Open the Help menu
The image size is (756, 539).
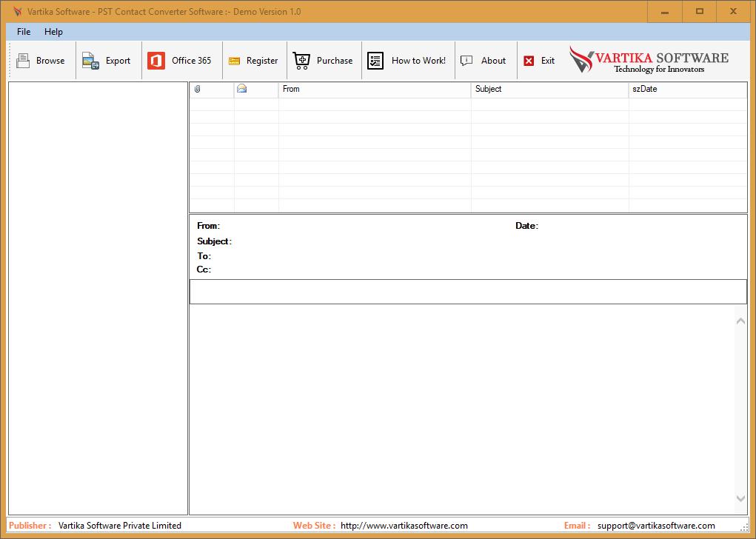click(53, 32)
